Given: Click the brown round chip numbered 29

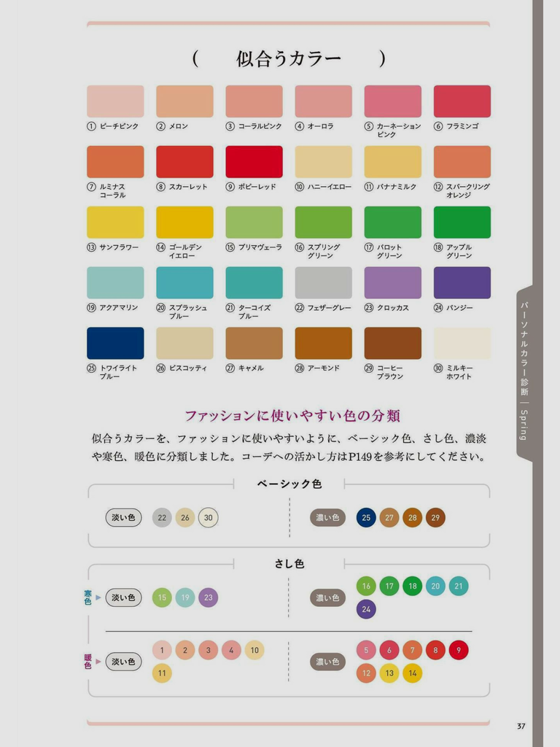Looking at the screenshot, I should point(436,517).
